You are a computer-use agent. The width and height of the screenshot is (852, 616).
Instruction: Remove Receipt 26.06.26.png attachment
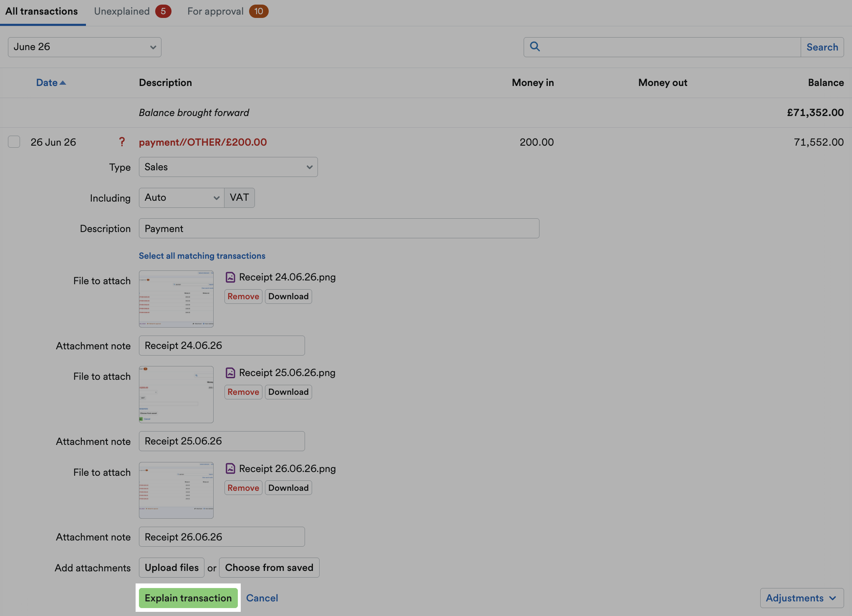(243, 488)
